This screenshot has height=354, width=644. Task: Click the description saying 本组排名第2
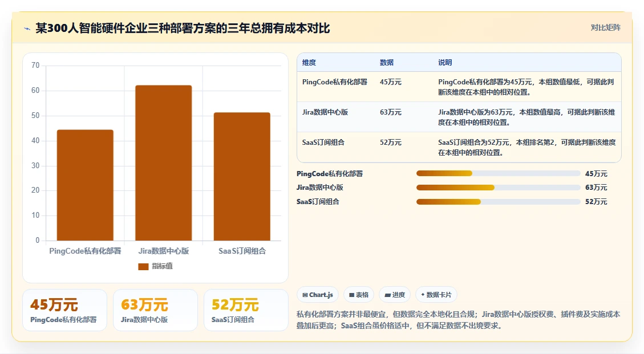coord(527,148)
